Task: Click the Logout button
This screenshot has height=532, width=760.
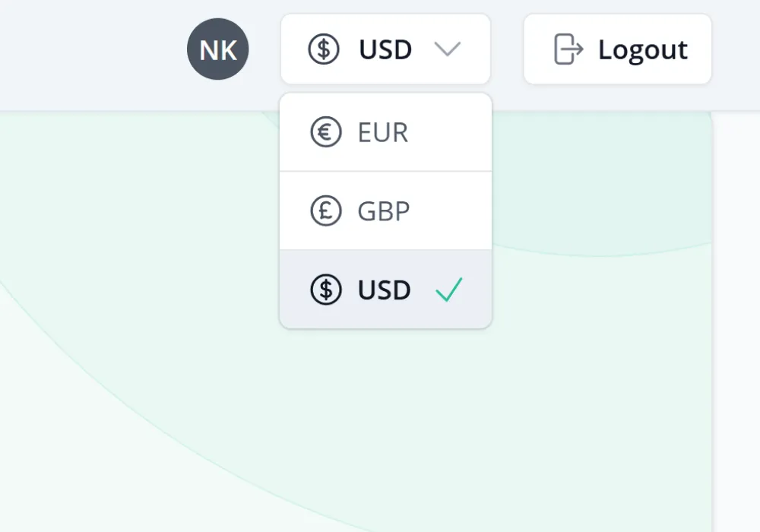Action: click(x=617, y=49)
